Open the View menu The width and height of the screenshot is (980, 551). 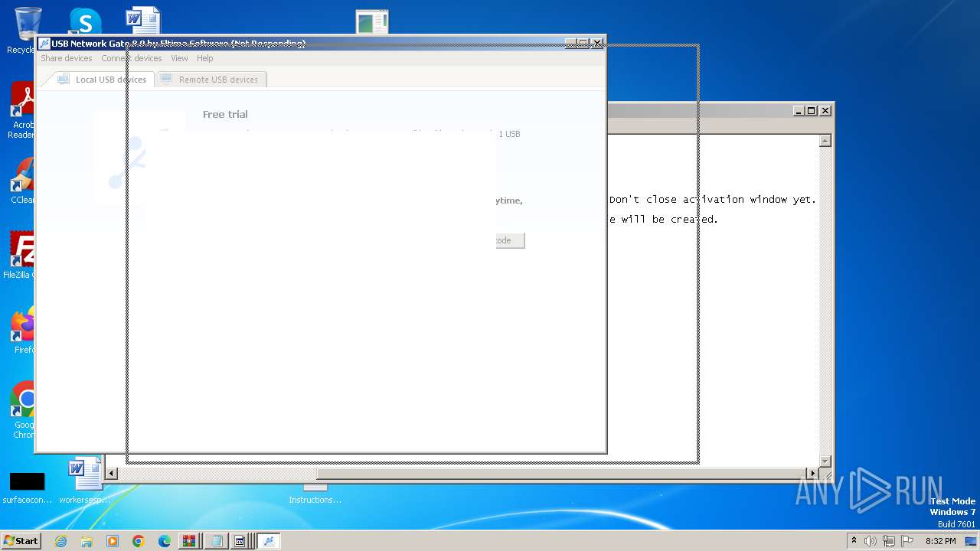click(x=179, y=58)
